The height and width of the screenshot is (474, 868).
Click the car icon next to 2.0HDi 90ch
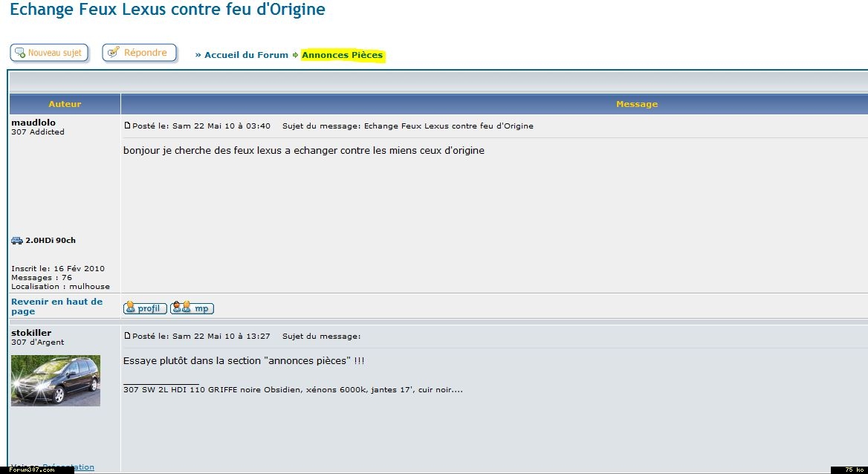point(17,241)
